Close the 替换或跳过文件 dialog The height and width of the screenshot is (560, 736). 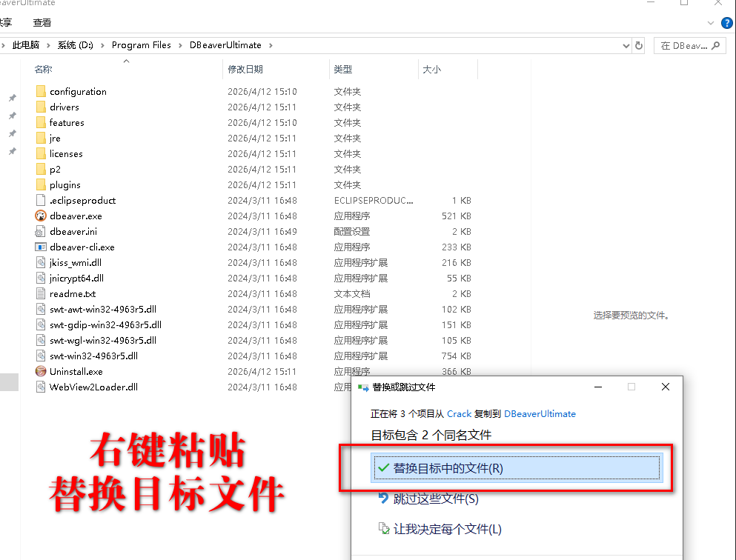tap(665, 387)
